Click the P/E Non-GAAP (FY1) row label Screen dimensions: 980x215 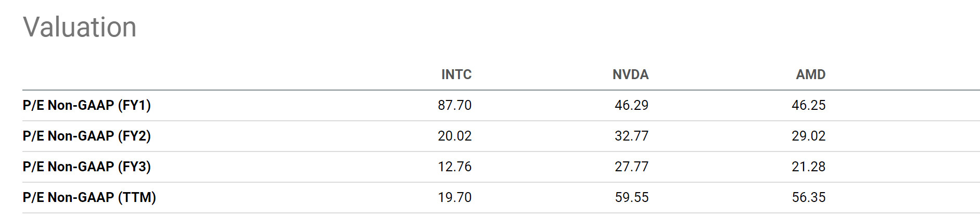tap(86, 105)
